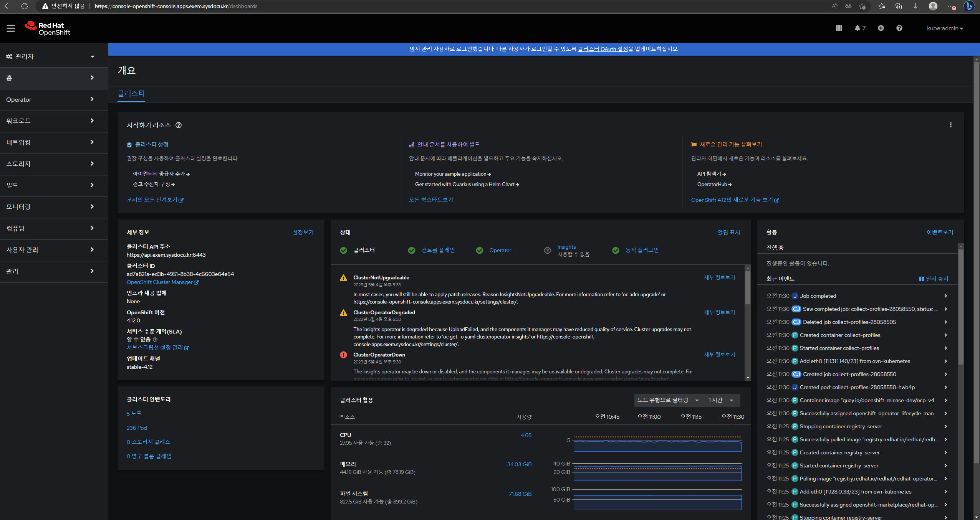The width and height of the screenshot is (980, 520).
Task: Expand the 워크로드 navigation section
Action: tap(50, 121)
